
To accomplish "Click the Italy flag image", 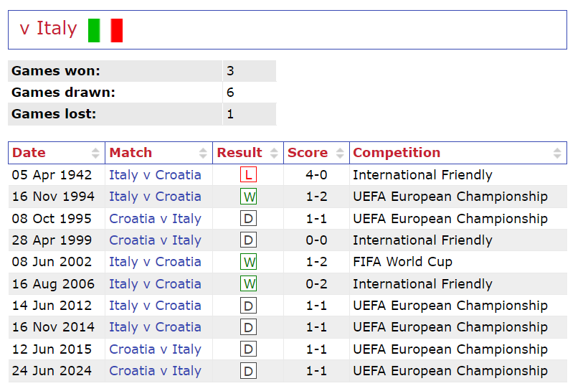I will 105,30.
